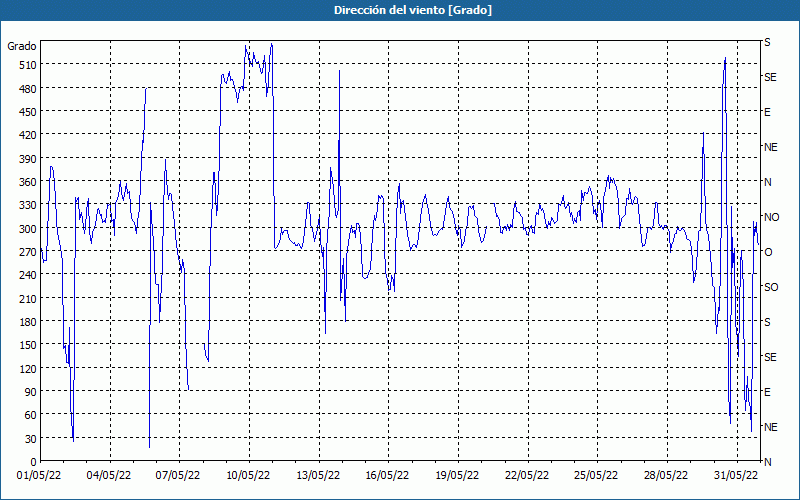Click the 'O' compass label on right axis
The image size is (800, 500).
click(768, 252)
